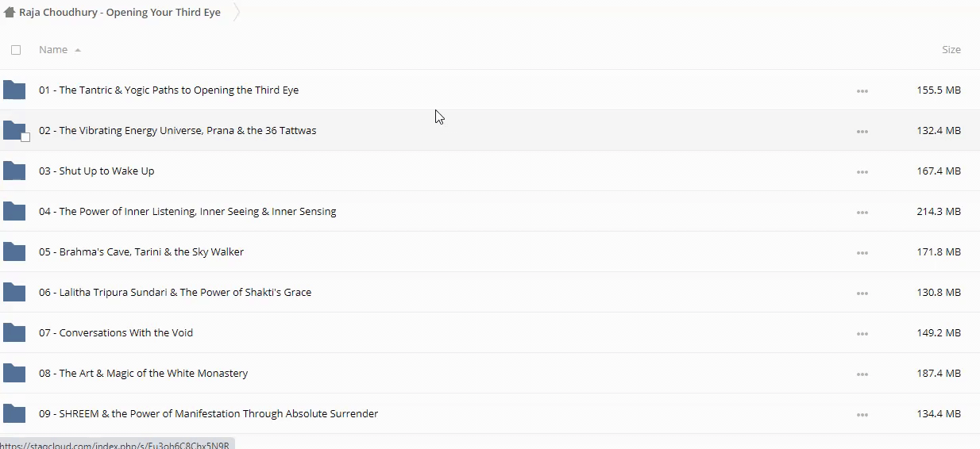The image size is (980, 449).
Task: Click folder icon for 05 Brahma's Cave
Action: pos(14,251)
